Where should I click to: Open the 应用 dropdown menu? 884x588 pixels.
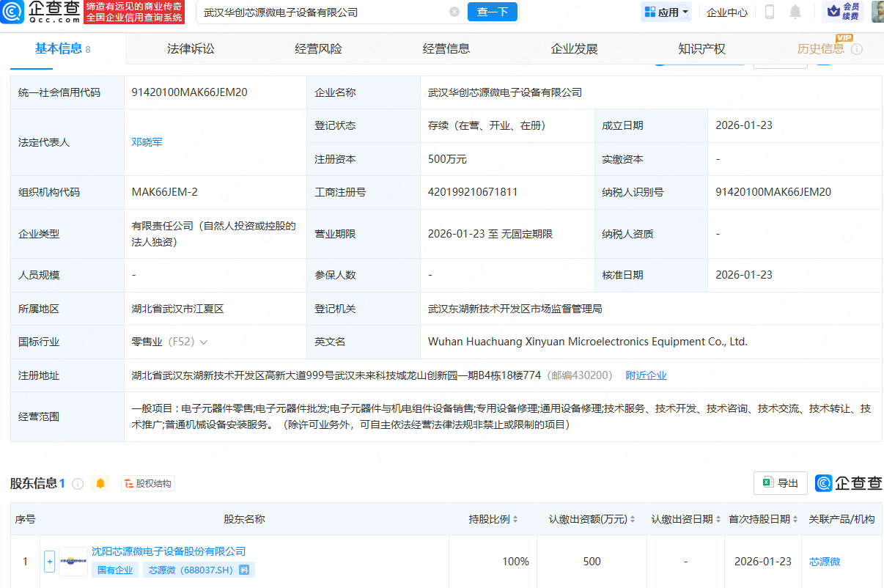tap(666, 12)
